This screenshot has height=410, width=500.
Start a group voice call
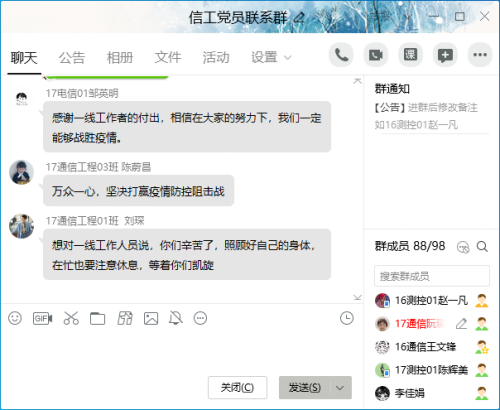(x=341, y=55)
